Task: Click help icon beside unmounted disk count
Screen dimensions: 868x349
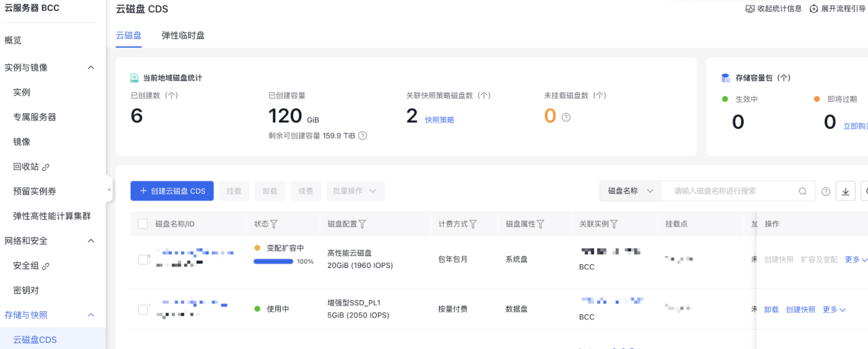Action: click(566, 117)
